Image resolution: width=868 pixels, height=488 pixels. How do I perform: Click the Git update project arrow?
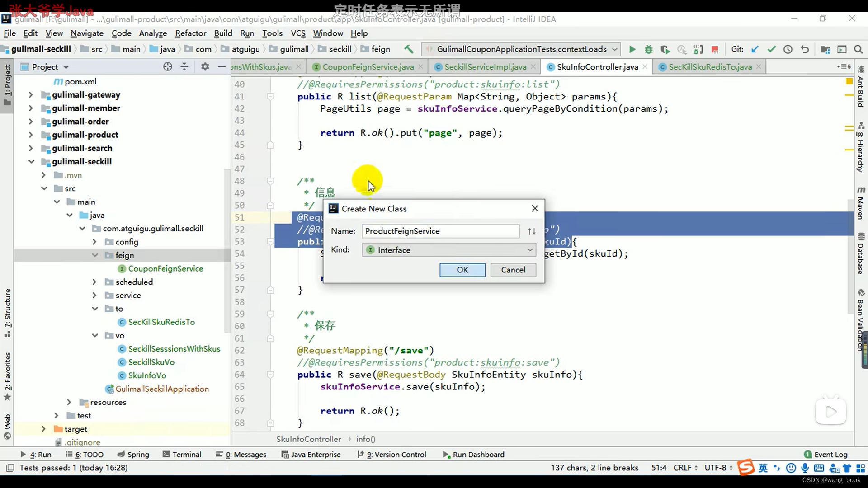pos(755,49)
